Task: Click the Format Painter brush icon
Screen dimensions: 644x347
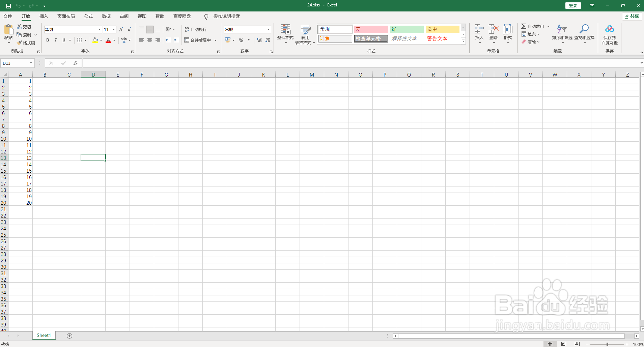Action: tap(20, 43)
